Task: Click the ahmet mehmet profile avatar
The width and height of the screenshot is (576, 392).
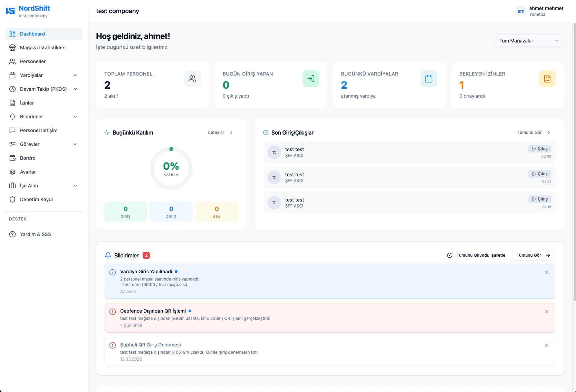Action: click(x=521, y=11)
